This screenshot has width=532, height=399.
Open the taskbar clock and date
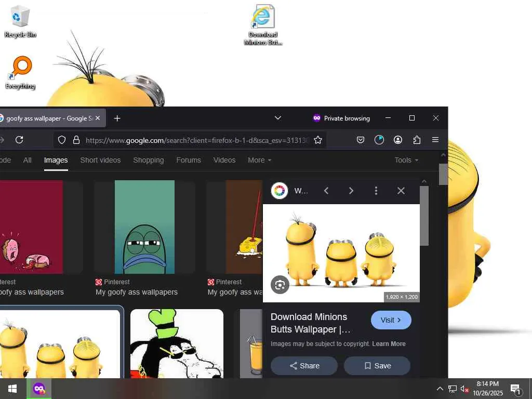click(488, 389)
